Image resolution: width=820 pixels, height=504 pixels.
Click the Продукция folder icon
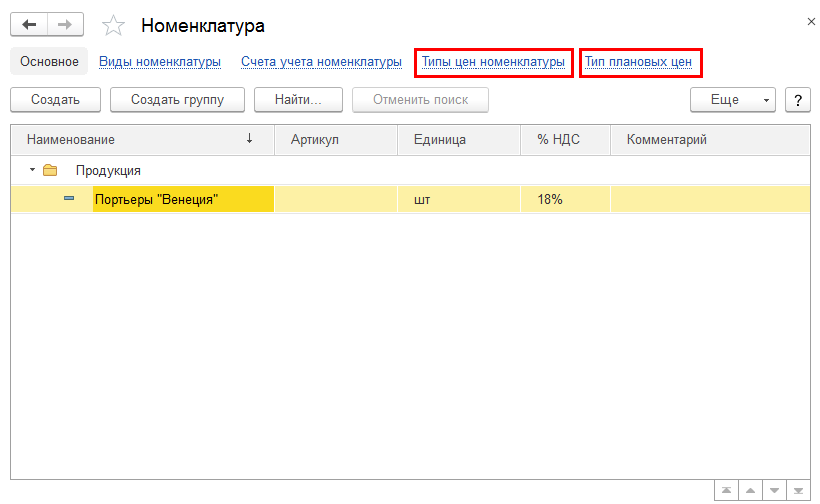pos(50,170)
